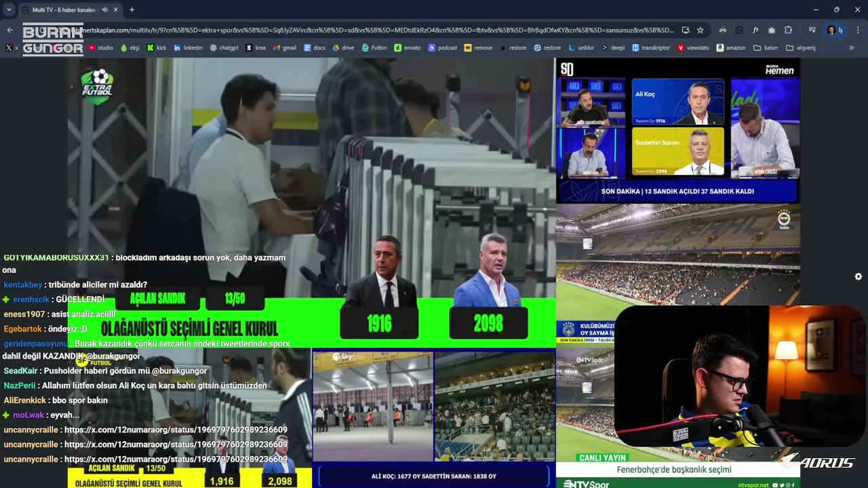
Task: Open a new tab with plus button
Action: [x=132, y=9]
